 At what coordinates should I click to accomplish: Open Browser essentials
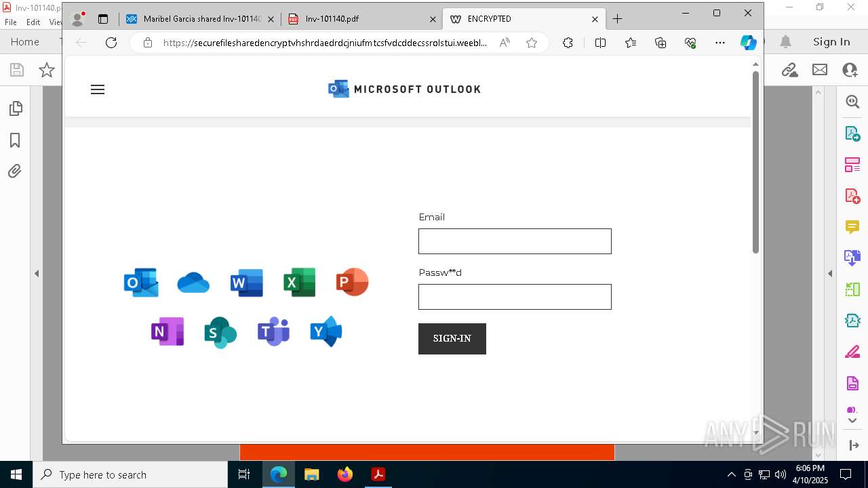coord(690,43)
